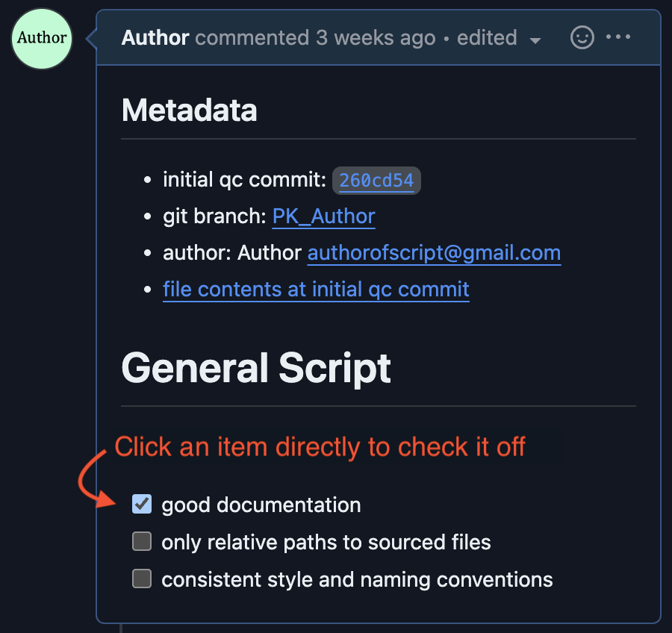Open the emoji reaction picker
The image size is (672, 633).
tap(582, 38)
